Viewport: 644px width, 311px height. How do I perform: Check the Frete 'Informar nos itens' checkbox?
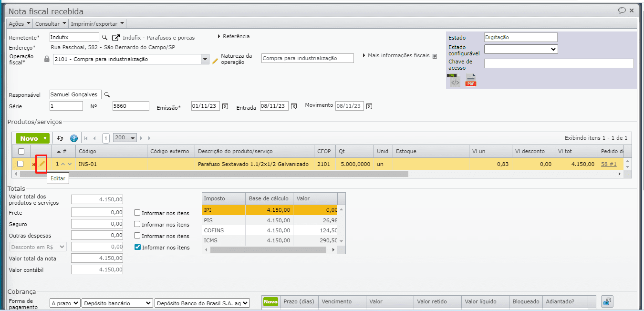pyautogui.click(x=137, y=213)
